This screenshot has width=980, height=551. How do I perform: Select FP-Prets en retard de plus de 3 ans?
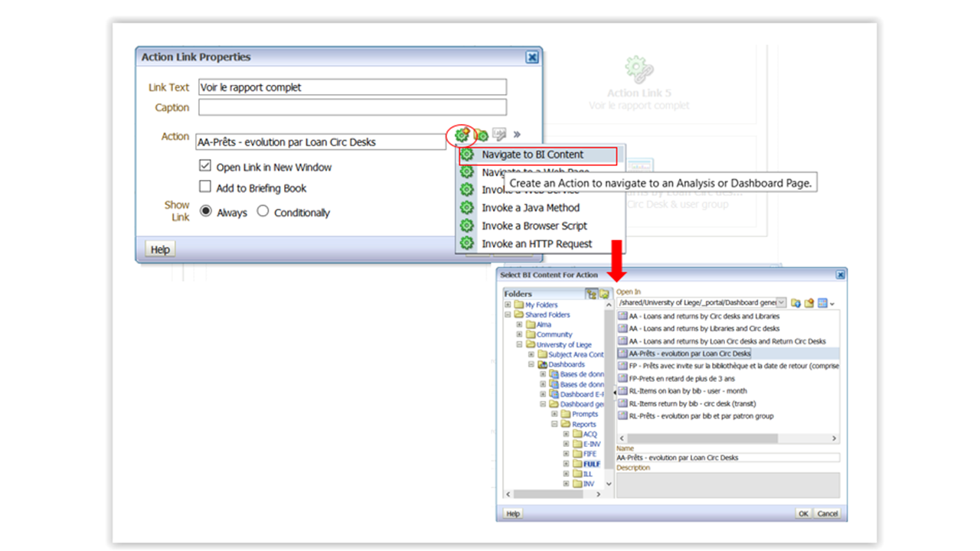(681, 379)
